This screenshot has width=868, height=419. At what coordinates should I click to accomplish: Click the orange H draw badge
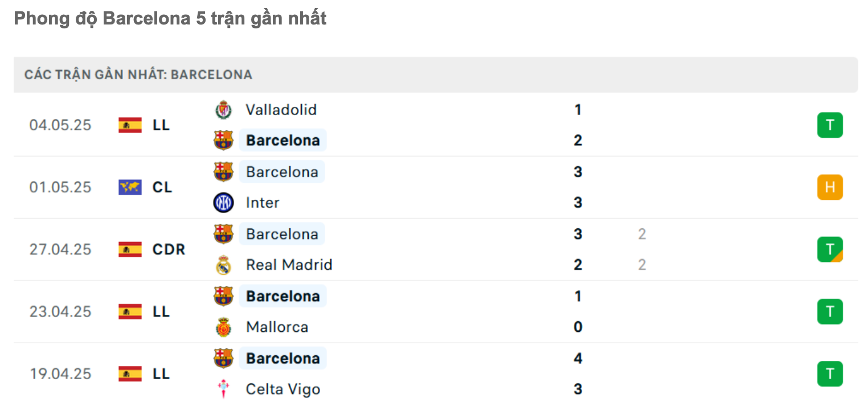click(x=830, y=187)
